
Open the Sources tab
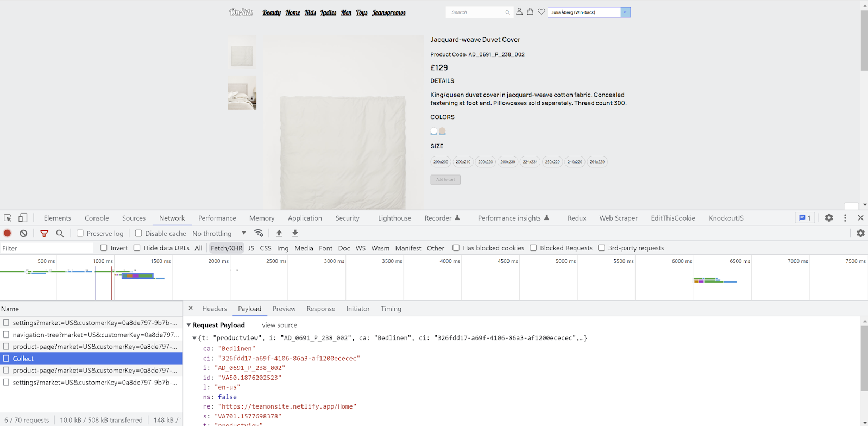[x=134, y=218]
